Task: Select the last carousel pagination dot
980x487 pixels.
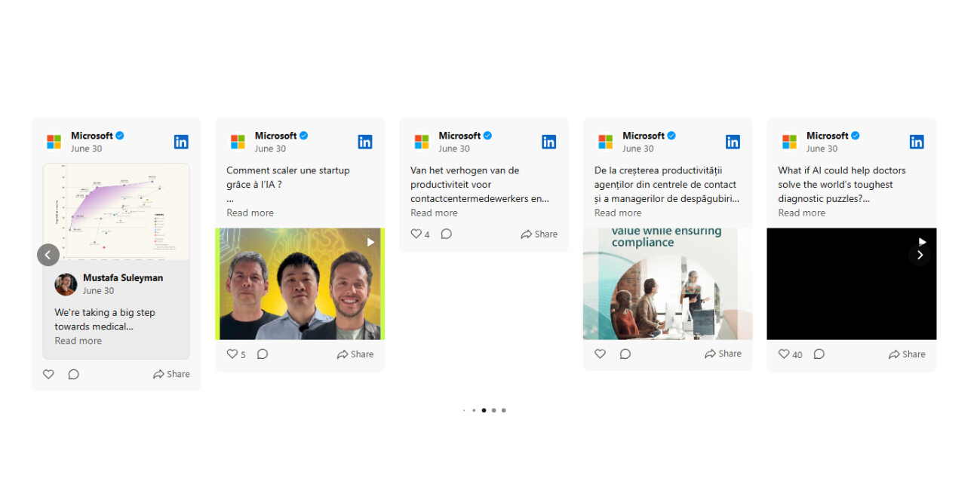Action: [x=503, y=410]
